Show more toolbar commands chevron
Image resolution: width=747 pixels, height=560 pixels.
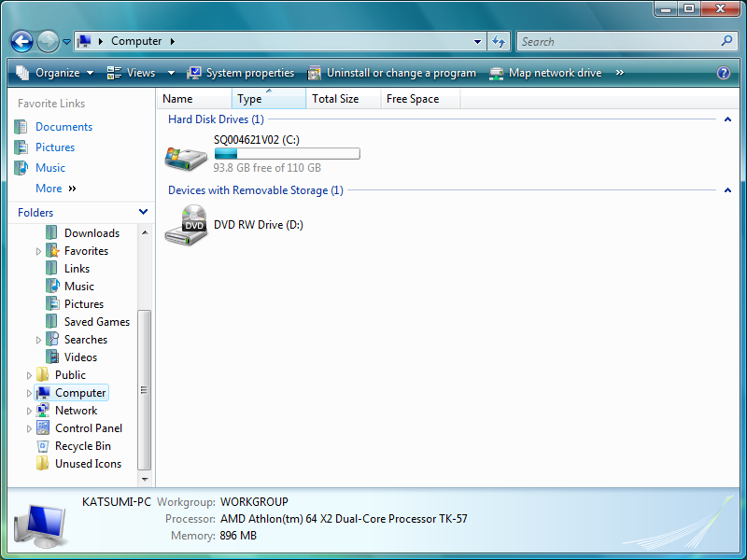point(619,73)
